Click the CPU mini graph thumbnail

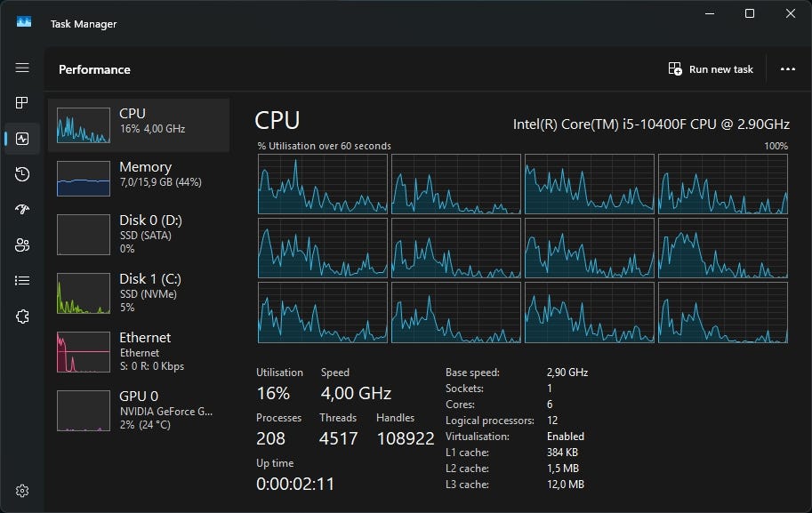coord(84,124)
